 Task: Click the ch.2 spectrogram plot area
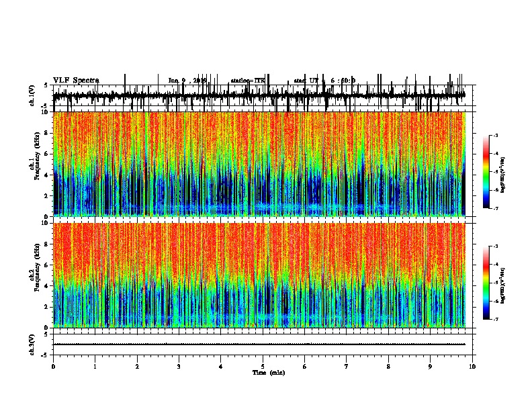[259, 275]
